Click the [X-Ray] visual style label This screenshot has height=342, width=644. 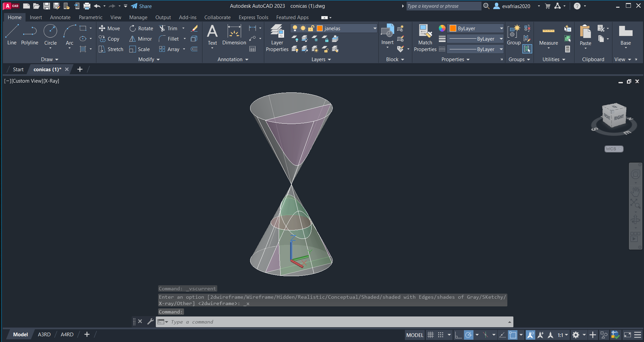tap(51, 81)
